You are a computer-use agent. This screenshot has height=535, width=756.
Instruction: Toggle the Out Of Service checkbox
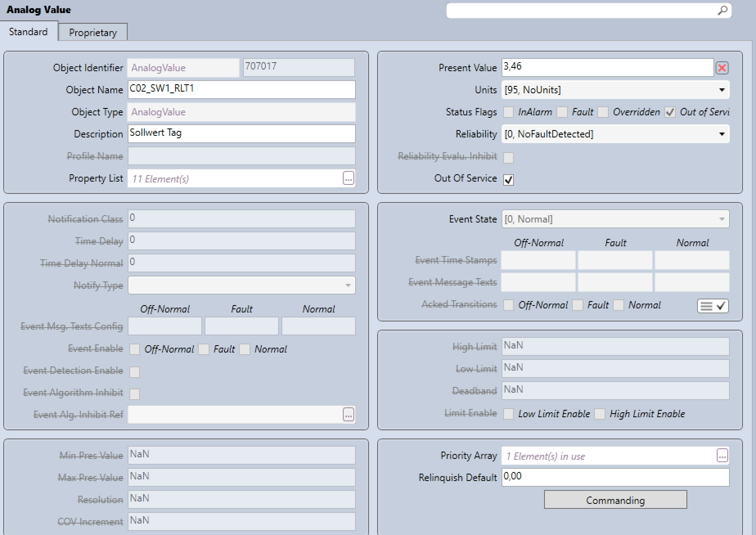pyautogui.click(x=509, y=180)
